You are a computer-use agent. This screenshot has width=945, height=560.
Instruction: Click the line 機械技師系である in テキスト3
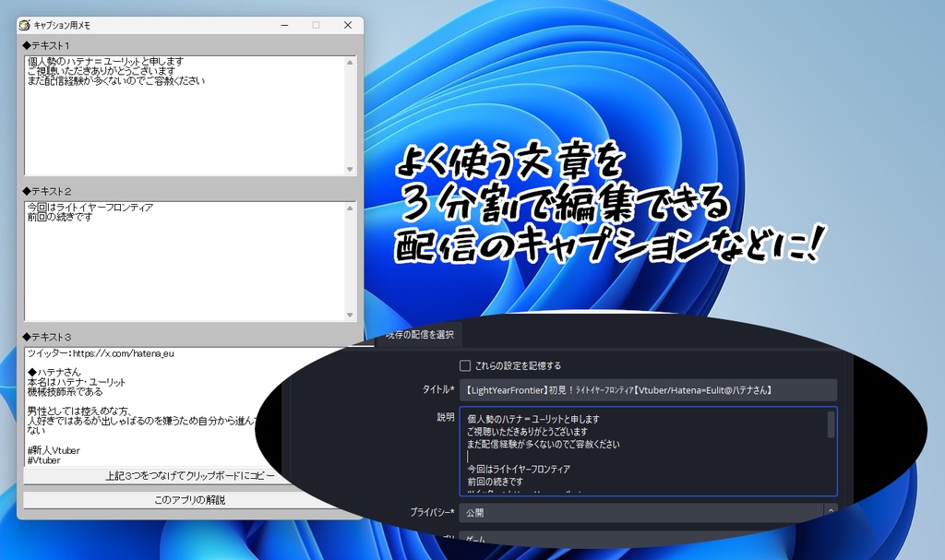[66, 392]
